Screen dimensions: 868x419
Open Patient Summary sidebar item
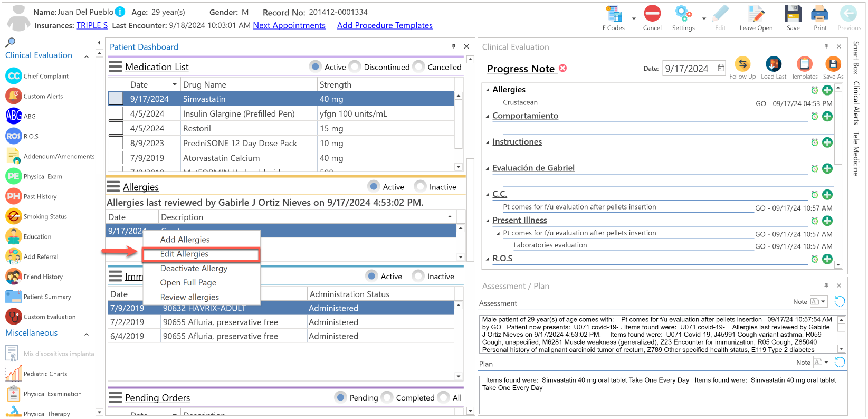[x=39, y=297]
